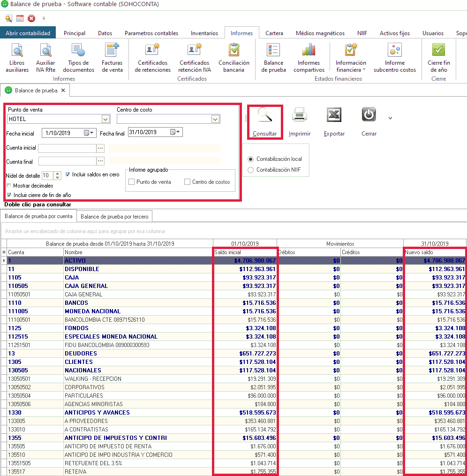Click the Consultar magnifier button
467x476 pixels.
[x=265, y=121]
